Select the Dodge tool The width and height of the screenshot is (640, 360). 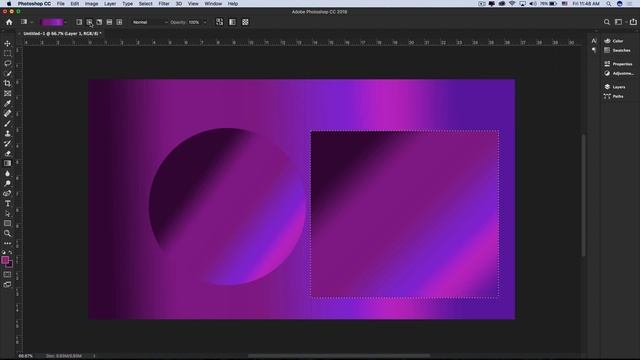[x=7, y=183]
